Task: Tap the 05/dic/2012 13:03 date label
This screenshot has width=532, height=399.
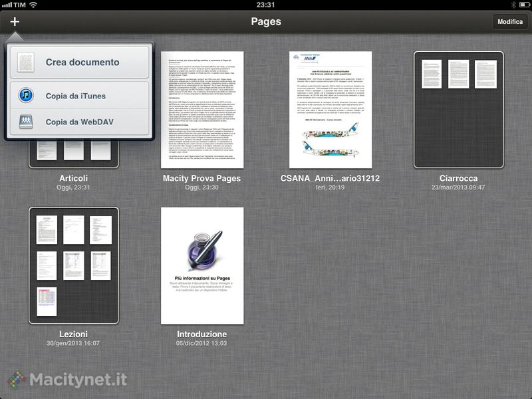Action: coord(201,343)
